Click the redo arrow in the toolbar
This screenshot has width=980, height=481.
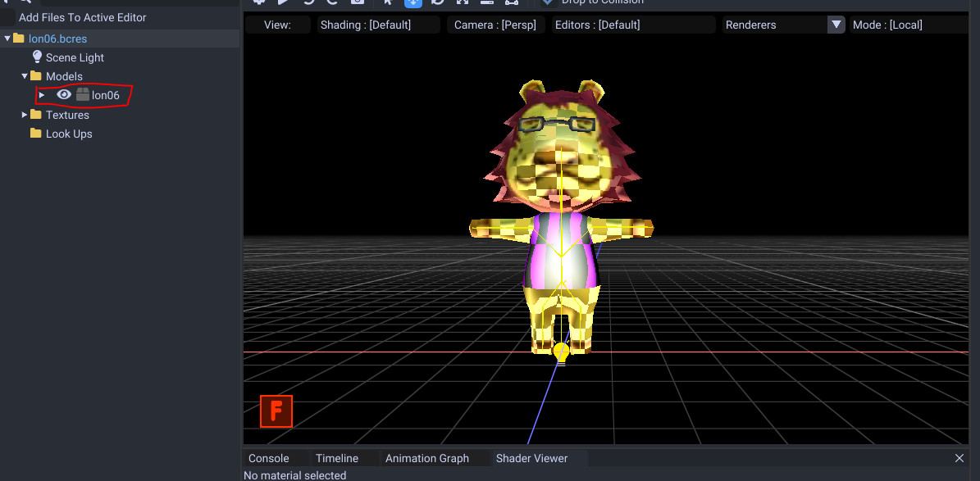[x=331, y=3]
